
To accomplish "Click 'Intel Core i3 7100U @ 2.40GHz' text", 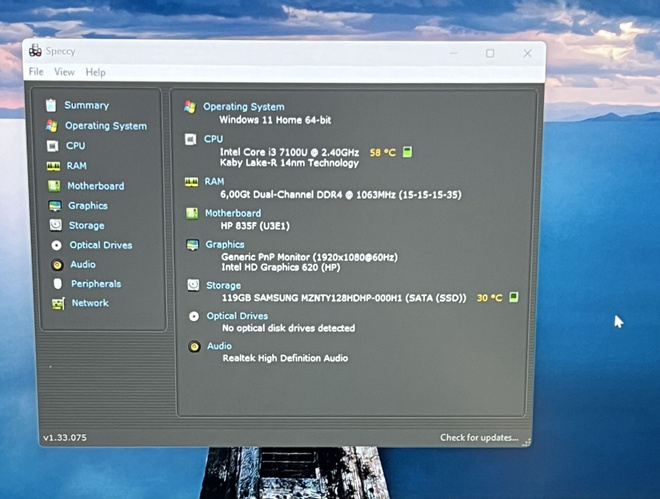I will click(x=290, y=152).
